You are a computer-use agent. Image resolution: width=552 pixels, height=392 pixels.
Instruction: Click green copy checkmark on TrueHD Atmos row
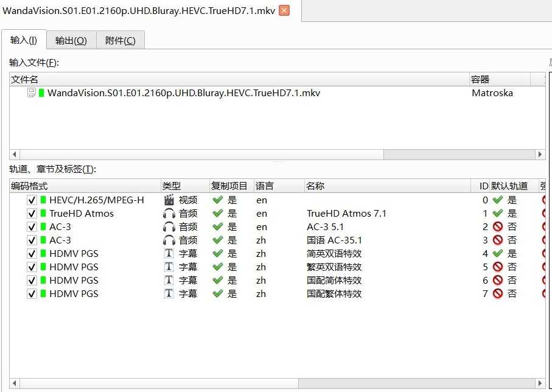(217, 214)
